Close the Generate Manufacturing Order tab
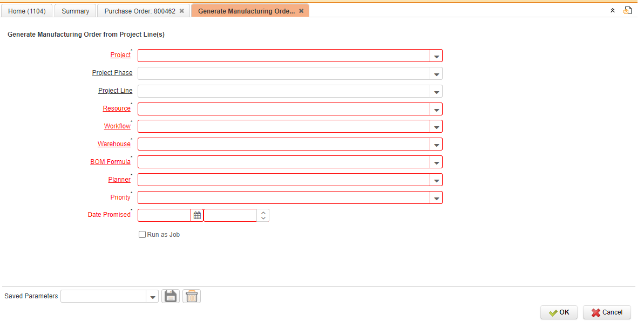This screenshot has height=328, width=644. coord(301,11)
